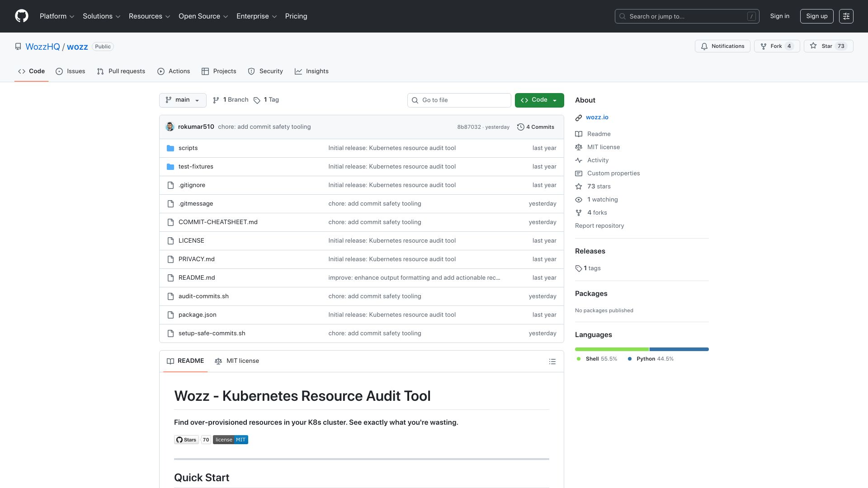Click rokumar510's avatar image
Screen dimensions: 868x488
[x=170, y=127]
